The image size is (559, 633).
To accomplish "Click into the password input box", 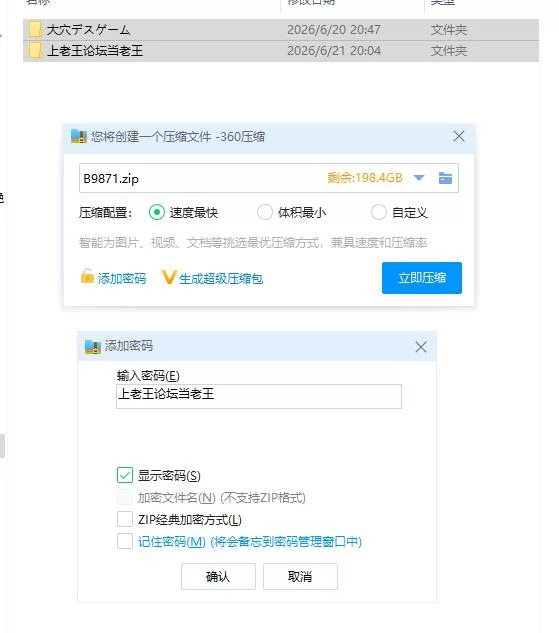I will (x=259, y=396).
